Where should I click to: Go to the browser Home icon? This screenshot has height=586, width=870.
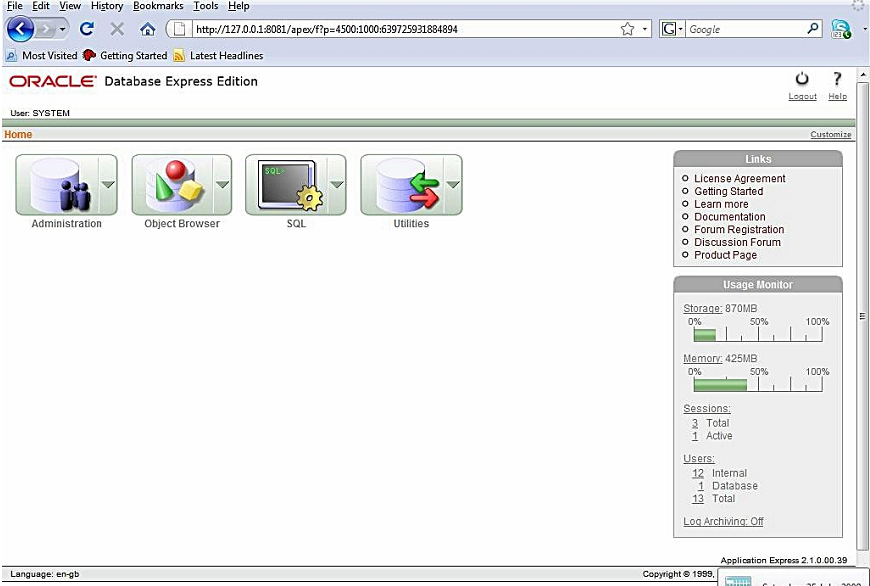pyautogui.click(x=148, y=29)
